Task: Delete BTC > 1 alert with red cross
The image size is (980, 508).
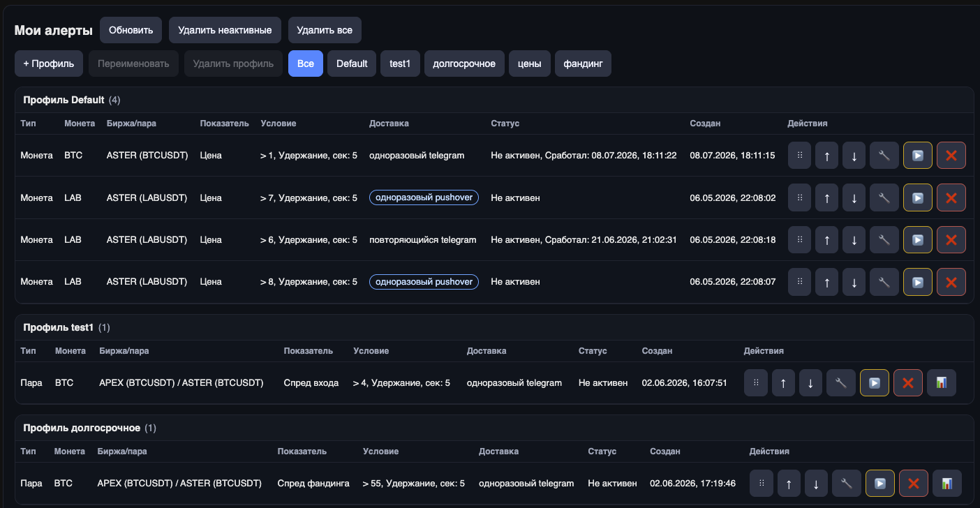Action: [951, 156]
